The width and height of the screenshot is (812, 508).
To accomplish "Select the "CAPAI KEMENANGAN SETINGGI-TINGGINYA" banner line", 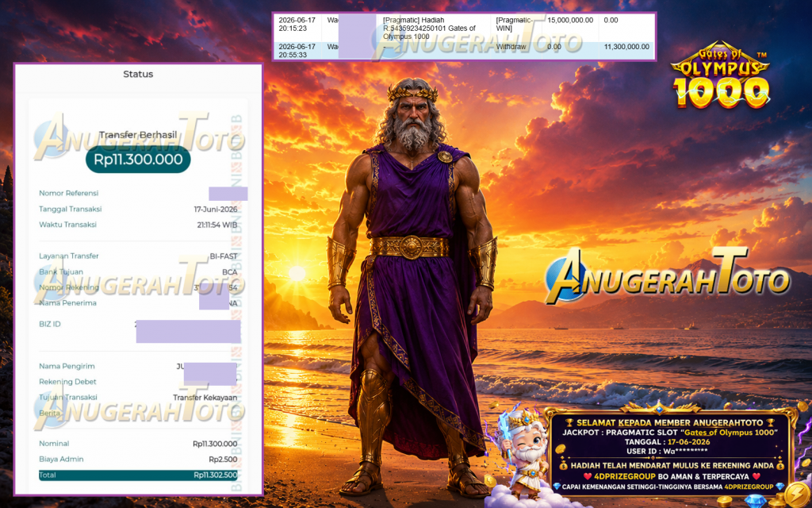I will pyautogui.click(x=669, y=487).
